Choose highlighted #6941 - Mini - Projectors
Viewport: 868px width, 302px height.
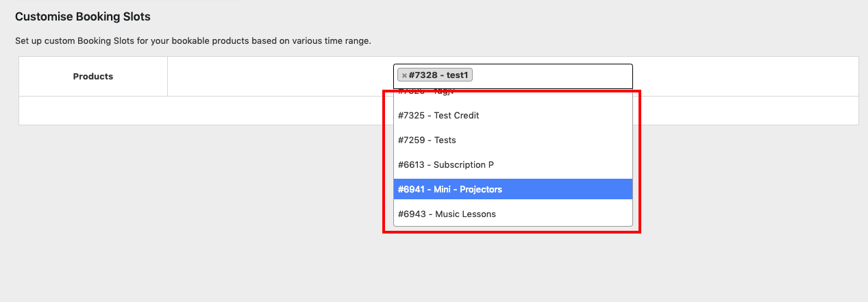[512, 190]
